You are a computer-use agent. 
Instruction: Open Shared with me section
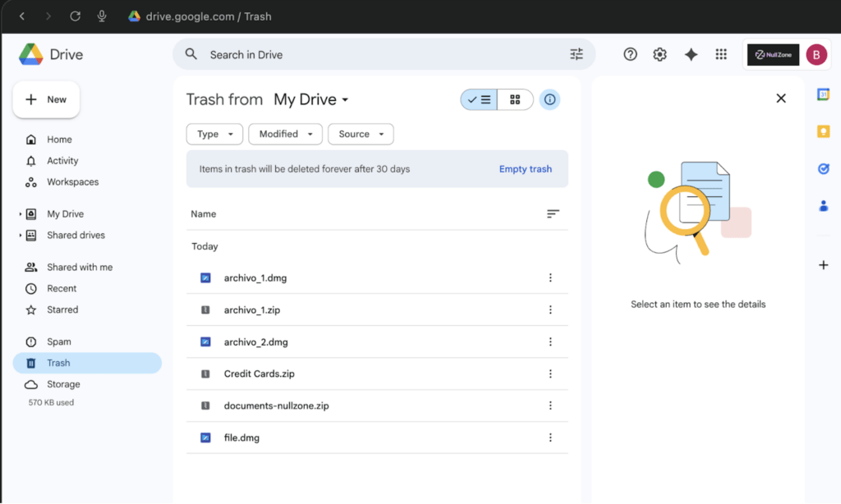point(79,268)
